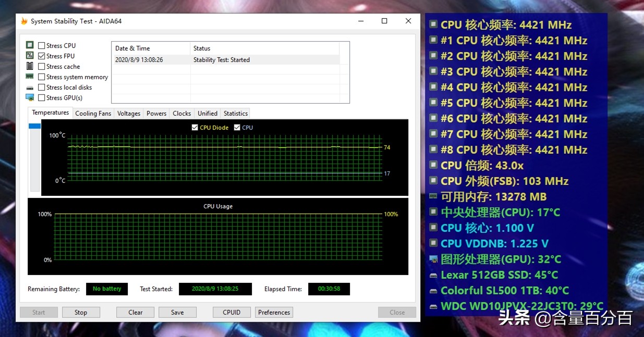Open the Preferences dialog
The width and height of the screenshot is (644, 337).
pos(273,312)
